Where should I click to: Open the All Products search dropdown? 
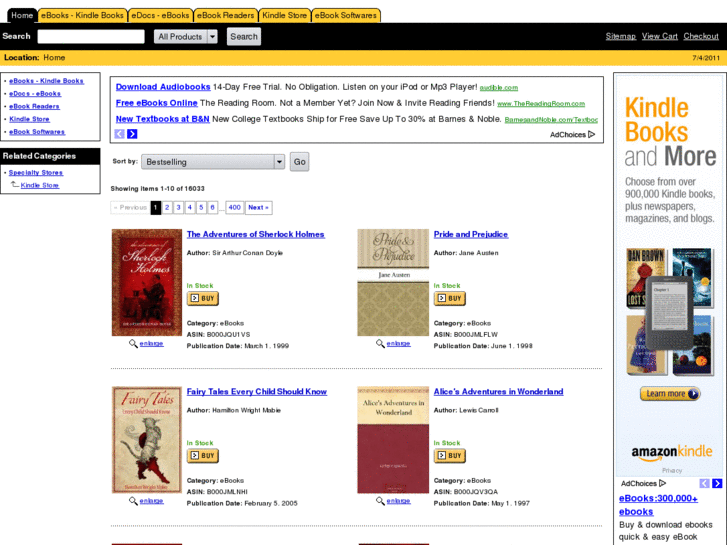[185, 37]
